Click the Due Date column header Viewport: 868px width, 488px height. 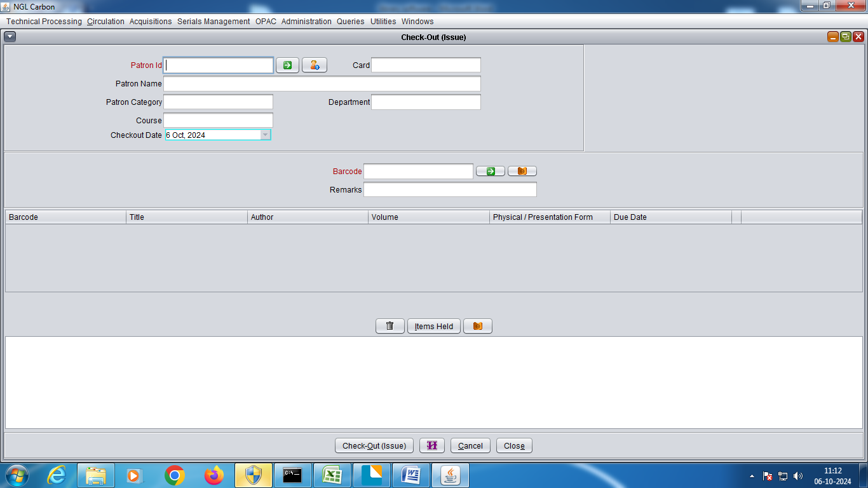[670, 217]
